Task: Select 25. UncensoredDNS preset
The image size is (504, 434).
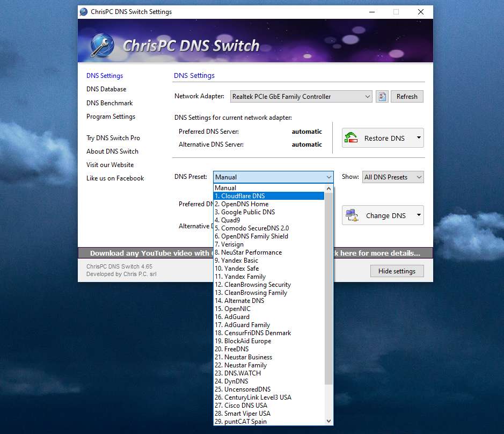Action: 269,389
